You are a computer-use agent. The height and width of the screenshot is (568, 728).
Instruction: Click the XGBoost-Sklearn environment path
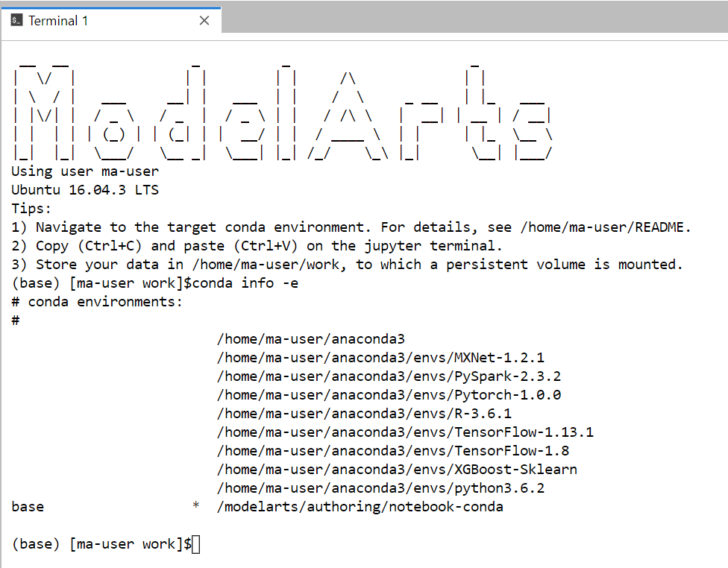point(397,469)
